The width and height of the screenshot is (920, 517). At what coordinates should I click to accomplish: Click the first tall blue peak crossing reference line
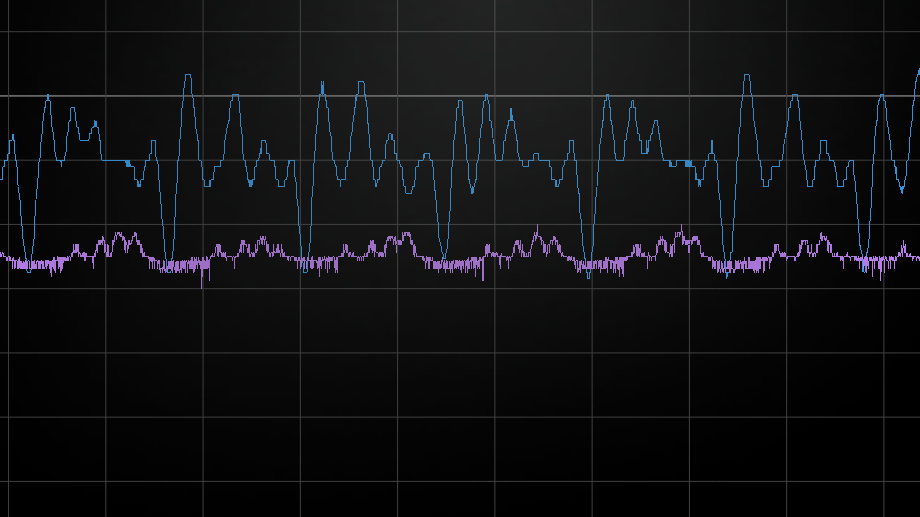tap(187, 78)
